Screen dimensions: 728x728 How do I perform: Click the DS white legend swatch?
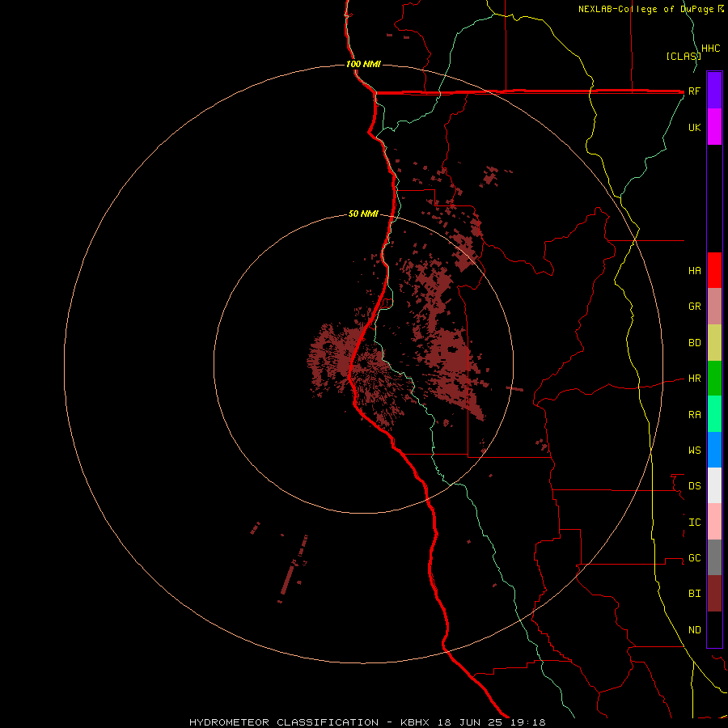(x=714, y=485)
